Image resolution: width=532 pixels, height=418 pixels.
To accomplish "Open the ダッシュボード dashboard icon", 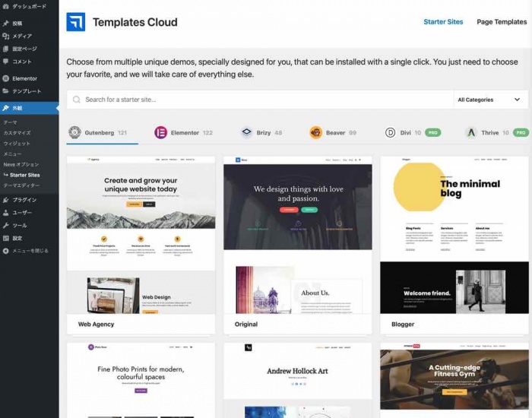I will click(5, 6).
